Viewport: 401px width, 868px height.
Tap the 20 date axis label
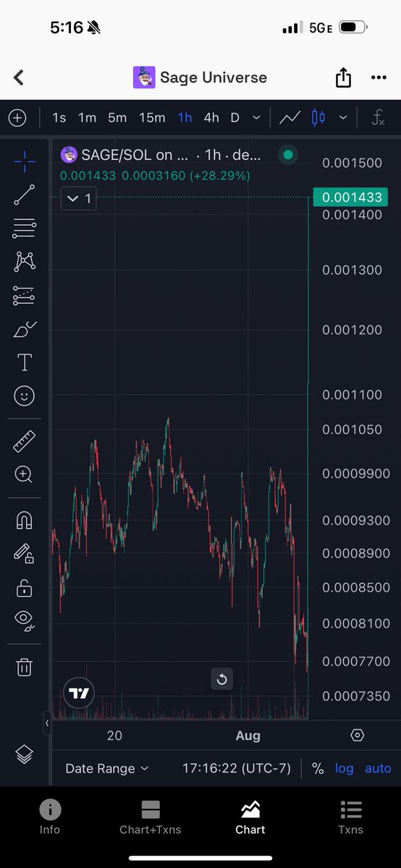[x=114, y=736]
